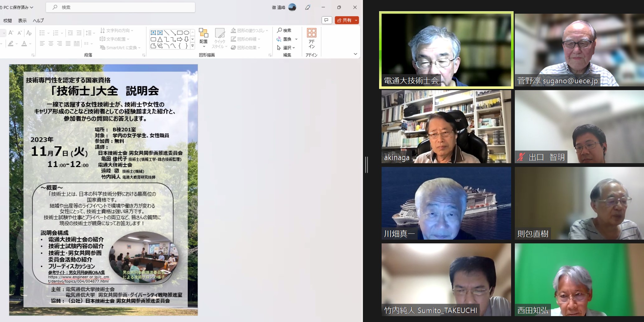Open 図形の効果 shape effects menu
Image resolution: width=644 pixels, height=322 pixels.
coord(245,48)
